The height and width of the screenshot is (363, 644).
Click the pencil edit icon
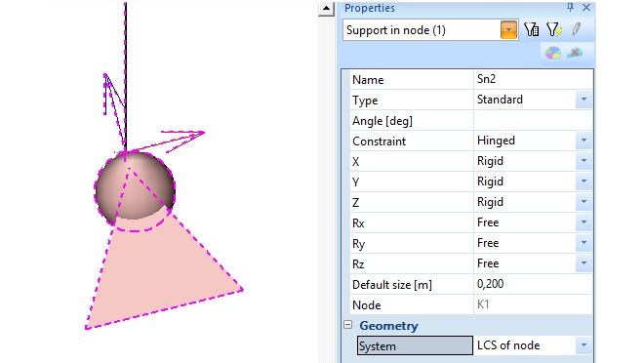(x=576, y=29)
